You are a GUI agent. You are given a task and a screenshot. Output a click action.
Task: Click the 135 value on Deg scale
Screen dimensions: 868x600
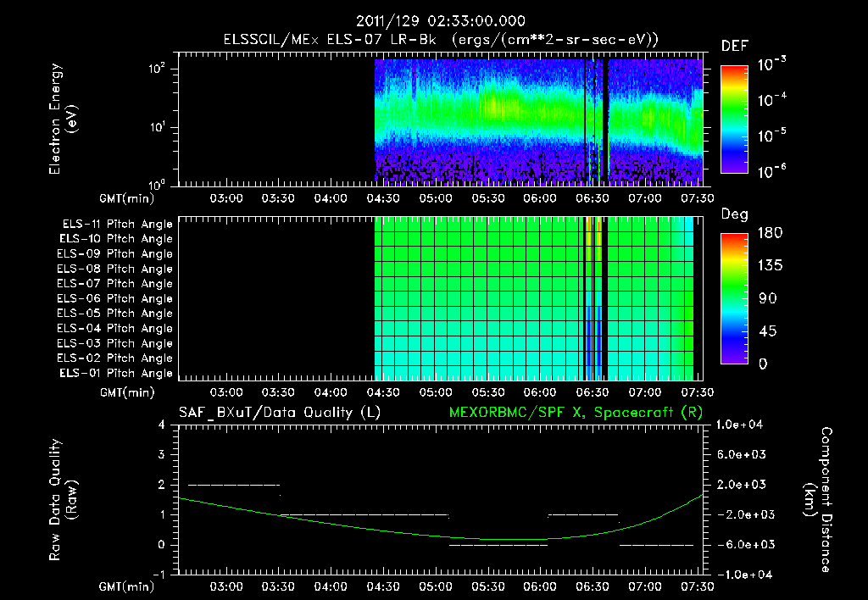click(x=770, y=266)
